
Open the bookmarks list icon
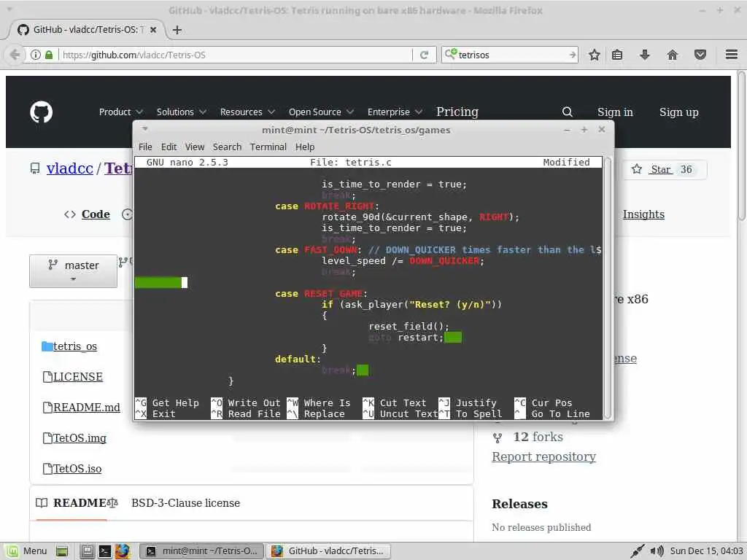point(617,55)
